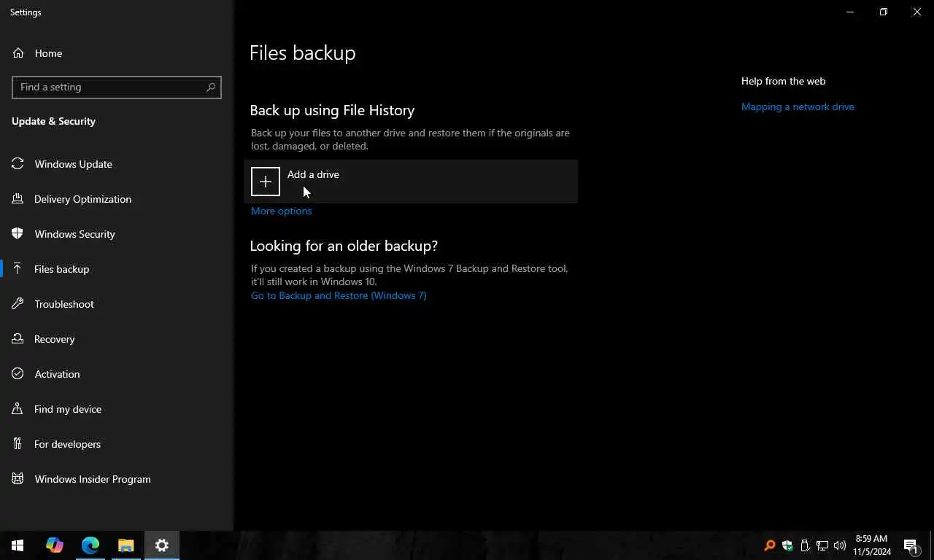Click the Home icon in the sidebar
This screenshot has height=560, width=934.
[18, 53]
